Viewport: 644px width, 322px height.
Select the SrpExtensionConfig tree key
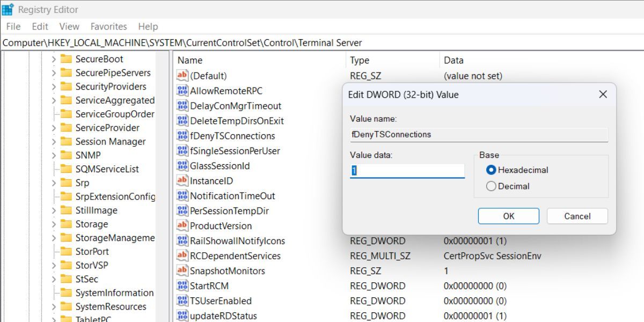115,197
